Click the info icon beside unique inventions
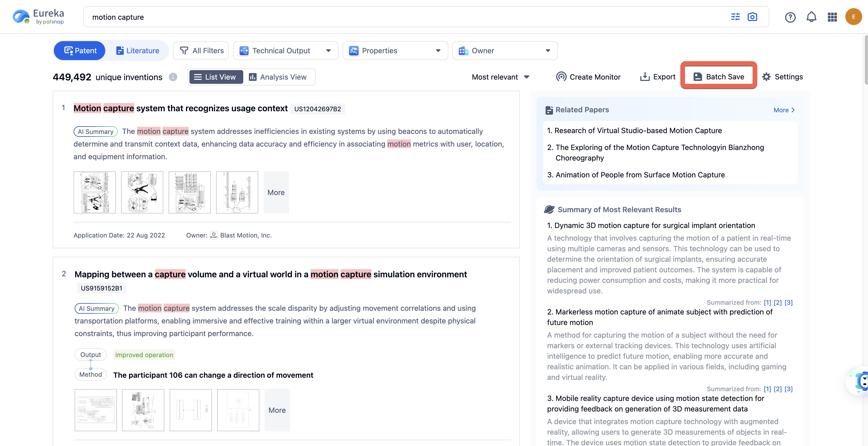 point(173,77)
